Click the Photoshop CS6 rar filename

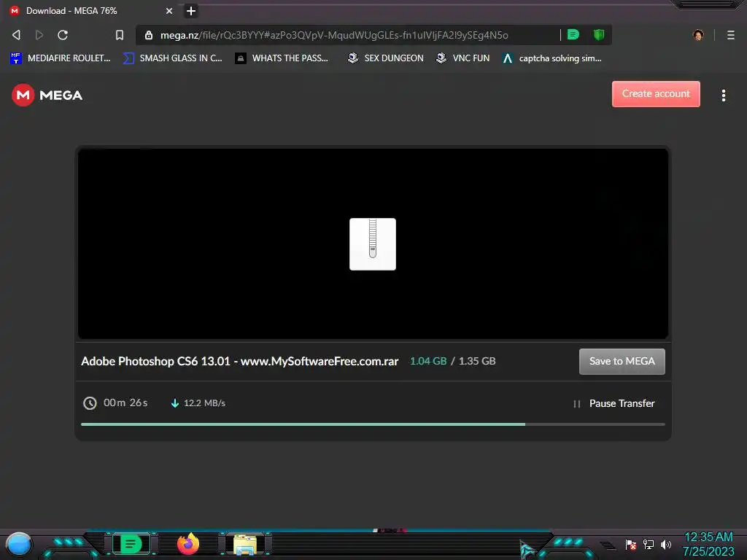pyautogui.click(x=239, y=361)
